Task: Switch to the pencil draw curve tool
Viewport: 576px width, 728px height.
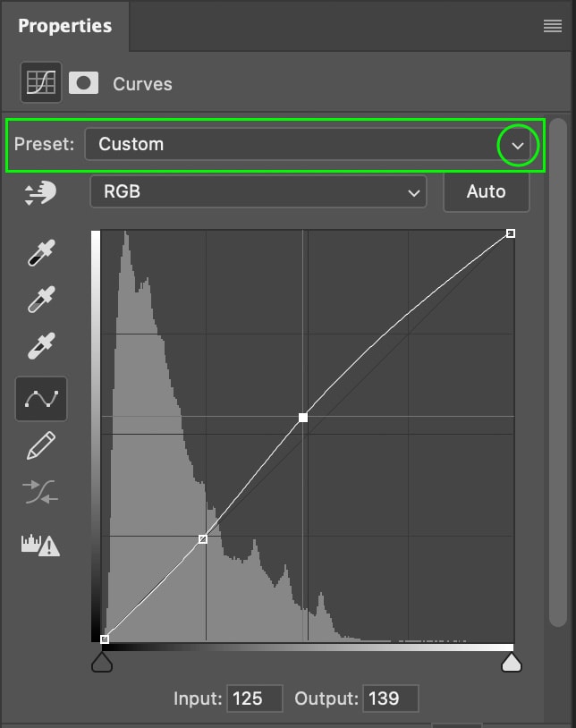Action: (x=41, y=445)
